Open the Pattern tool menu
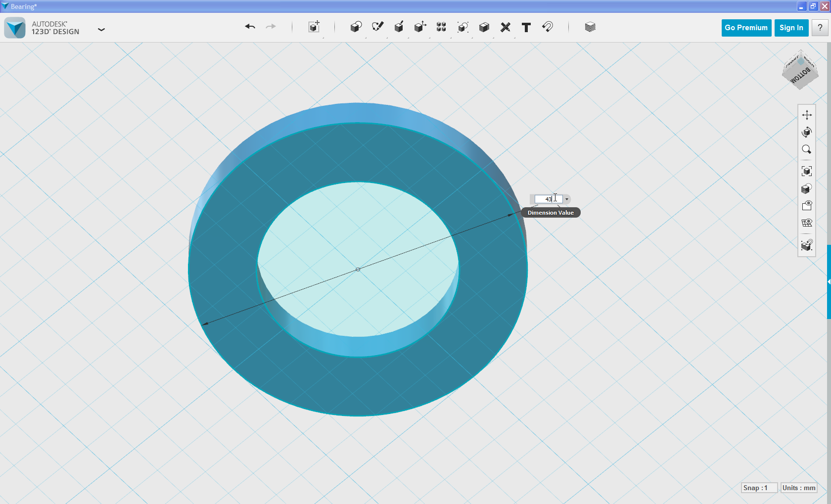This screenshot has height=504, width=831. pyautogui.click(x=441, y=27)
